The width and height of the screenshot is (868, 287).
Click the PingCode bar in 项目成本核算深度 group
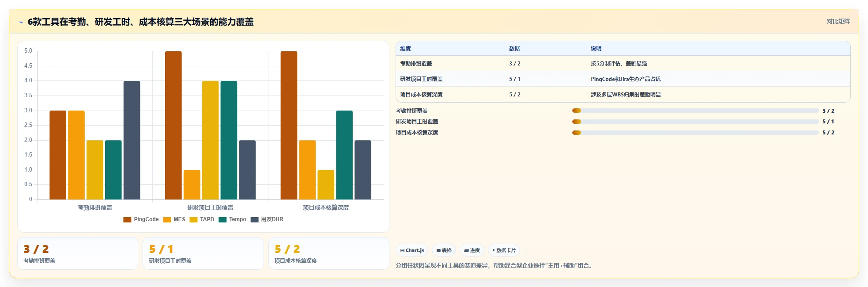[289, 125]
